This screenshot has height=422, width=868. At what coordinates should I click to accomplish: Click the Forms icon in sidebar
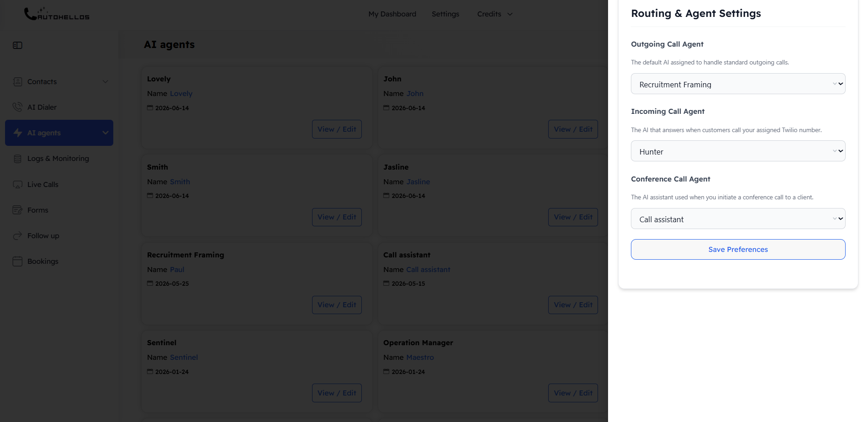[x=17, y=210]
